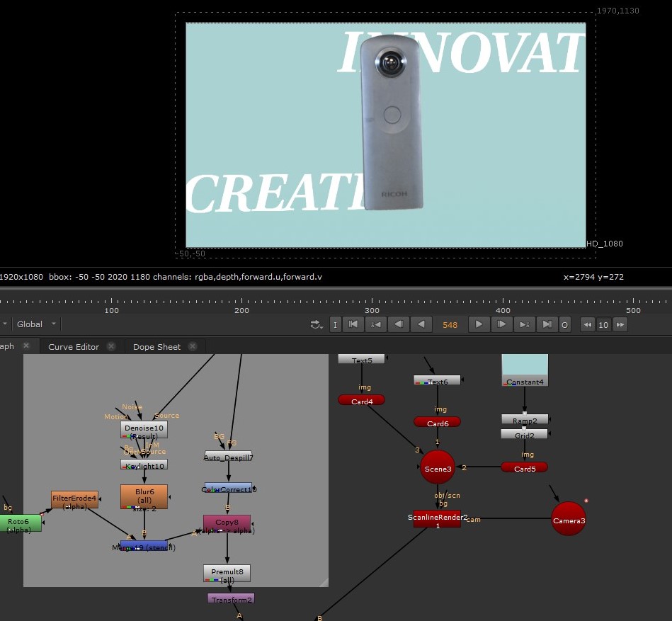Step forward one frame

501,324
